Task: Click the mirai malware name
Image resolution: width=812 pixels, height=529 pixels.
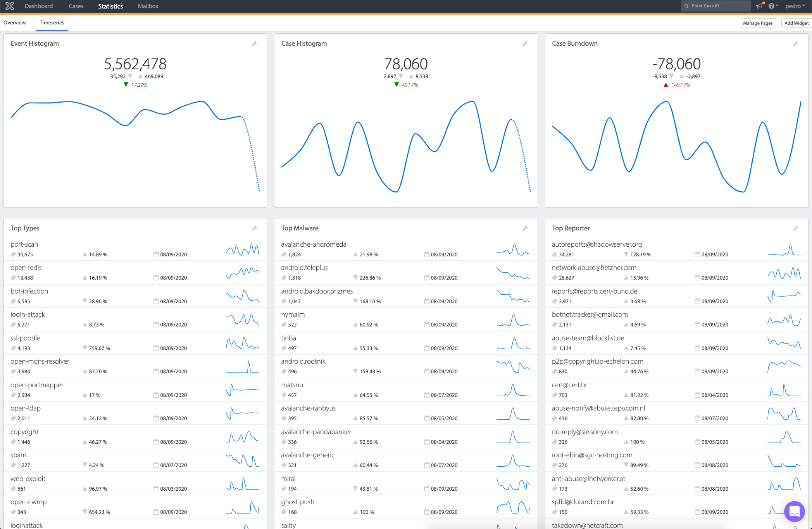Action: 288,479
